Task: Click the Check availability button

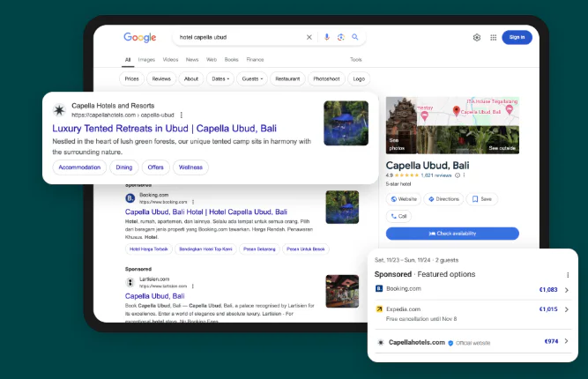Action: [x=452, y=234]
